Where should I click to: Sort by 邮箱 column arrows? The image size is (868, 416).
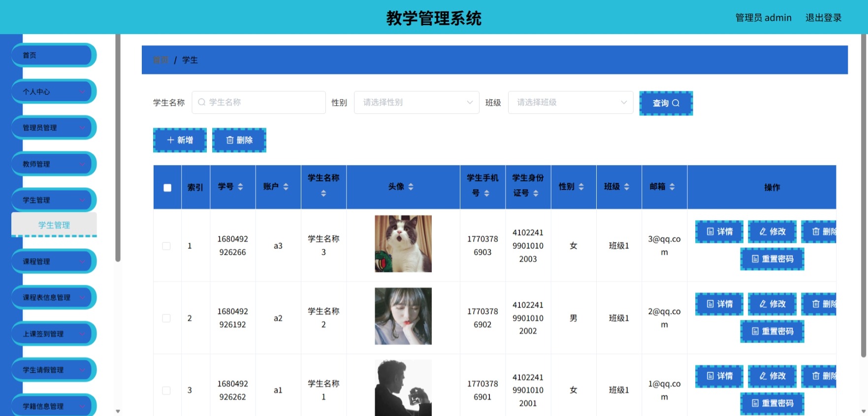[x=672, y=187]
